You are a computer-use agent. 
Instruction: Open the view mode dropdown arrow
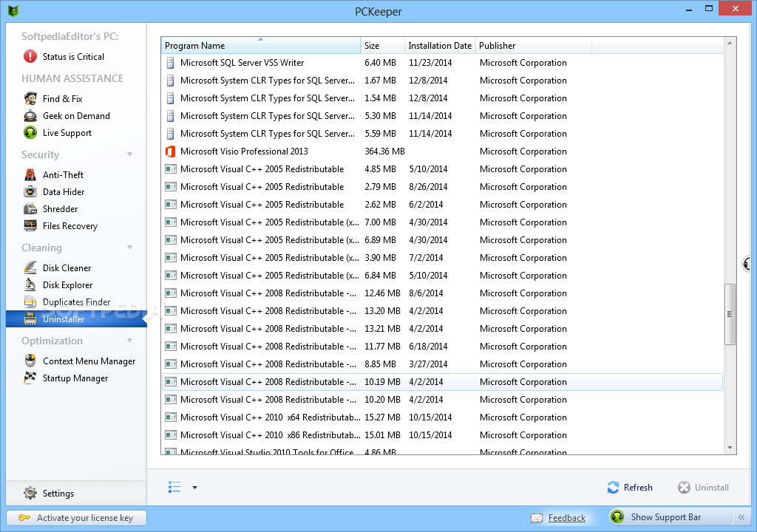point(194,488)
